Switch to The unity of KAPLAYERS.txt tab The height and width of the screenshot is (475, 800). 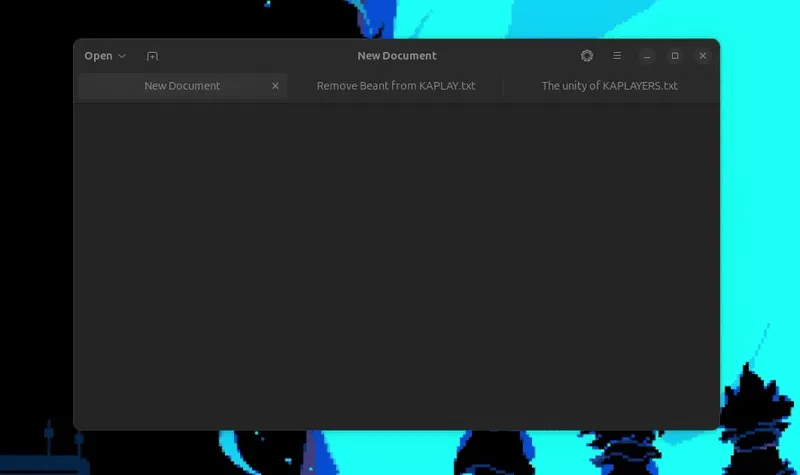(609, 86)
